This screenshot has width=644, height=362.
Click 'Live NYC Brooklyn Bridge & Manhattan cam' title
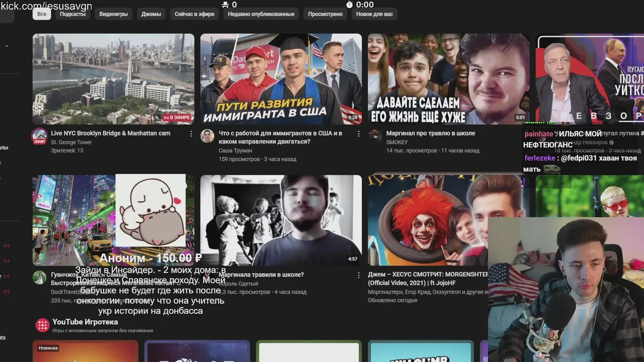111,133
